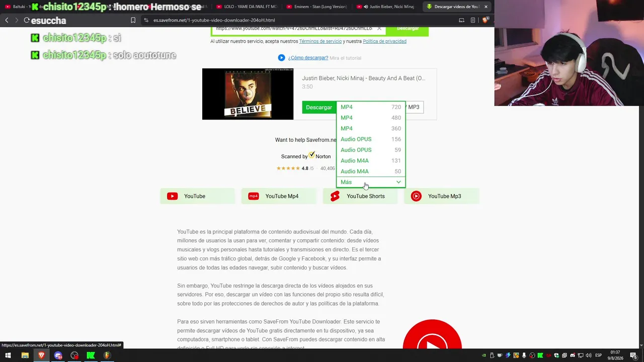This screenshot has height=362, width=644.
Task: Open Discord from the taskbar
Action: [58, 355]
